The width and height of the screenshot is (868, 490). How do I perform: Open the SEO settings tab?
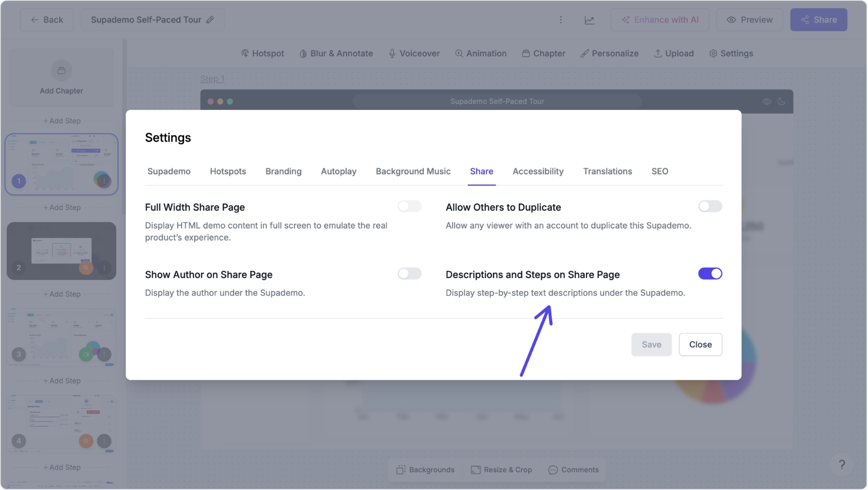click(659, 171)
